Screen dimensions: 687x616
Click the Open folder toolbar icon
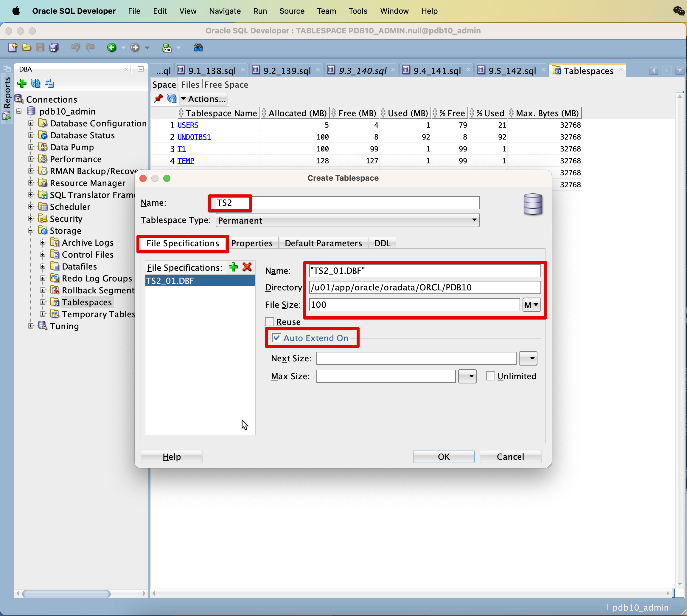[27, 48]
